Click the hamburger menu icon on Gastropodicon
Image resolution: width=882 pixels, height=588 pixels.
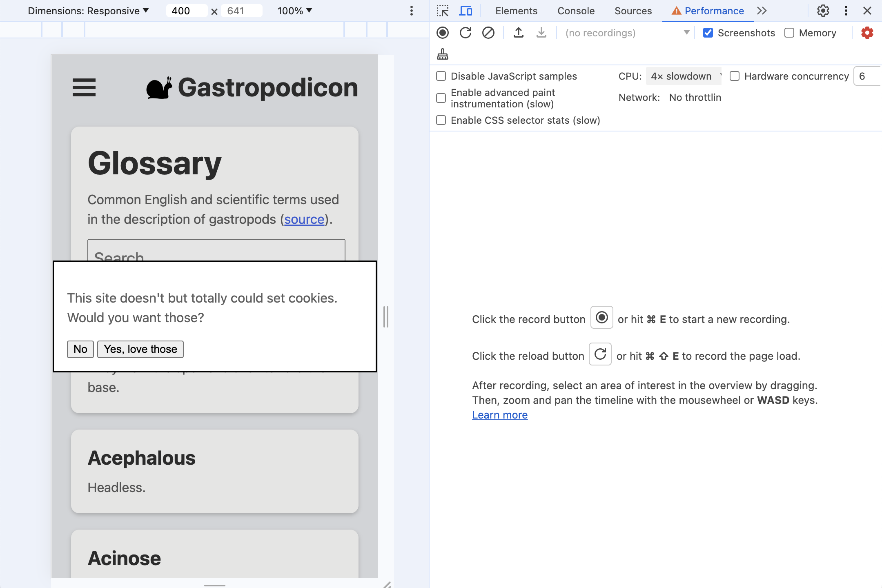pyautogui.click(x=83, y=87)
